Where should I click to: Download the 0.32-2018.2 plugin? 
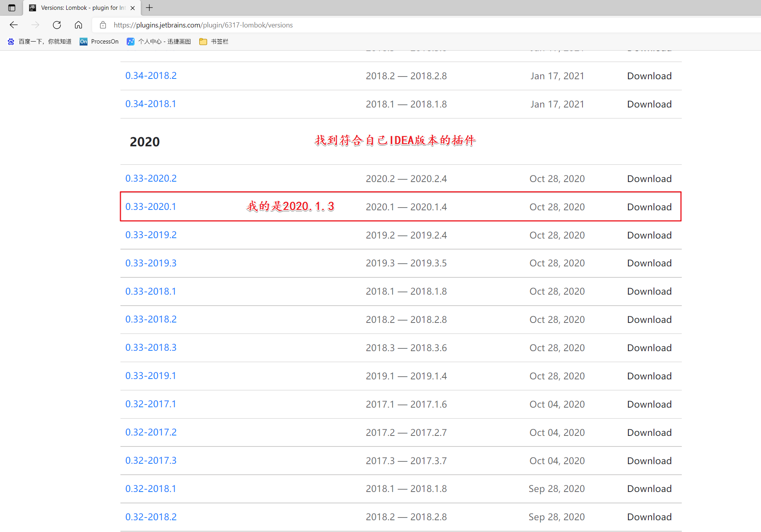649,517
